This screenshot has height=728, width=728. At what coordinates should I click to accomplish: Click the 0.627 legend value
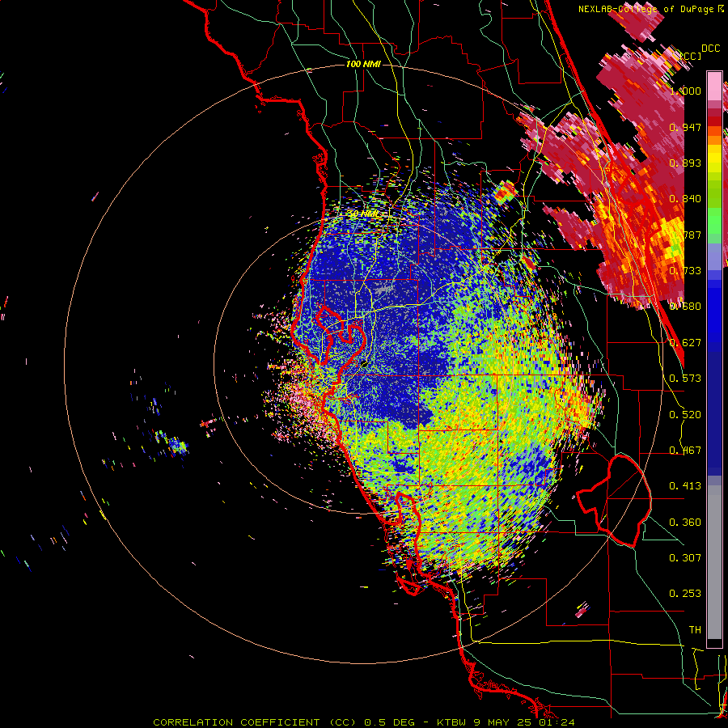tap(685, 343)
